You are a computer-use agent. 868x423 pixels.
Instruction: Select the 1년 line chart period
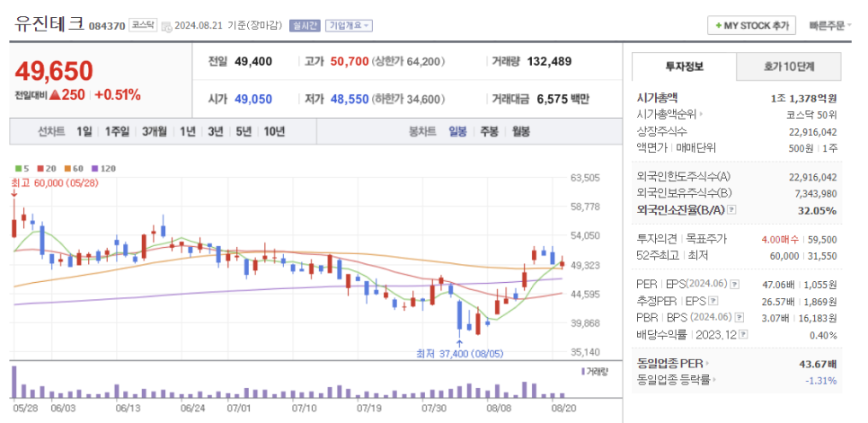pos(188,131)
